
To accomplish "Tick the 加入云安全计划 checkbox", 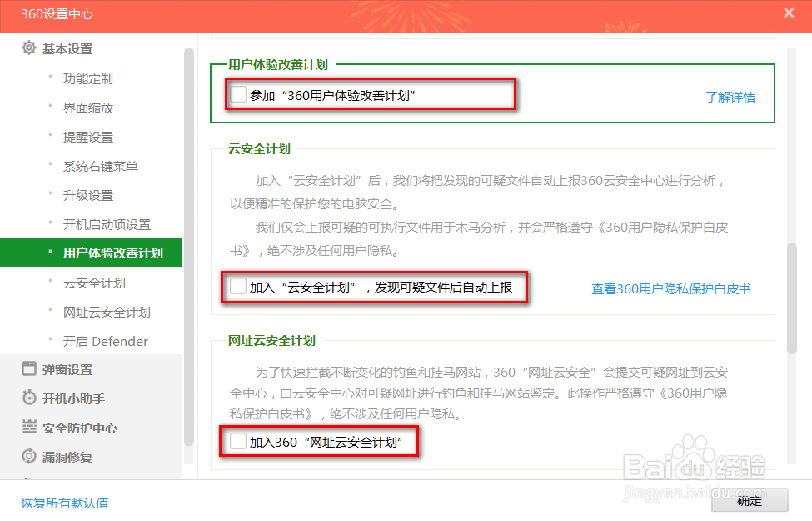I will pos(238,286).
